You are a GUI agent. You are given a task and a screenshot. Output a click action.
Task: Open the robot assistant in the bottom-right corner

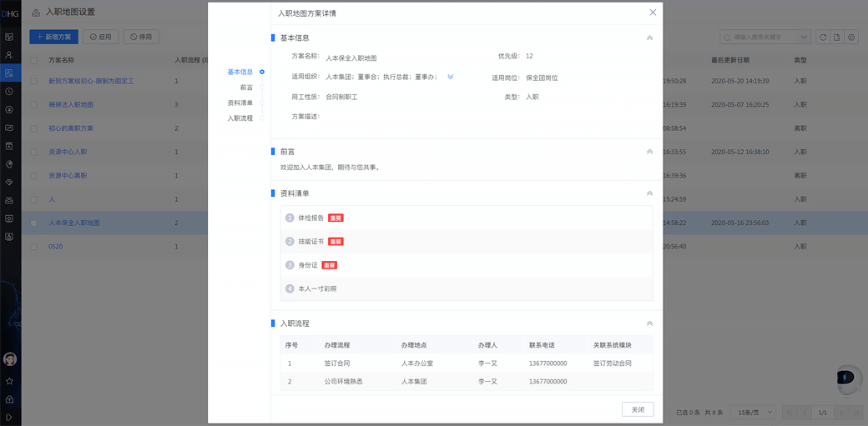(x=848, y=379)
